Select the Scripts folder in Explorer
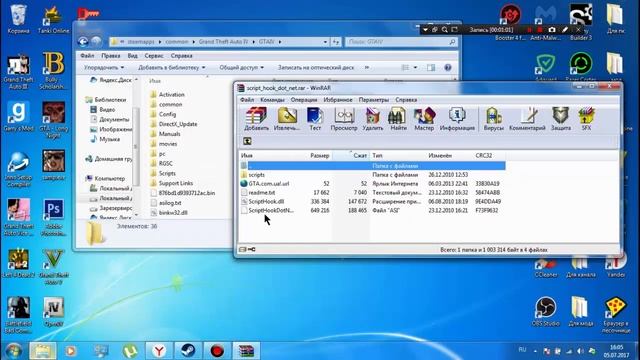The width and height of the screenshot is (640, 360). tap(167, 173)
